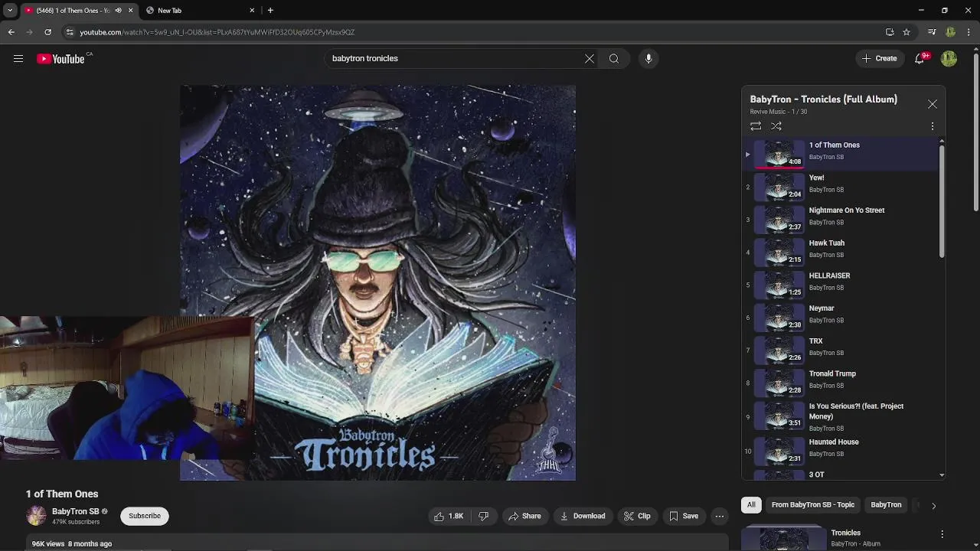980x551 pixels.
Task: Open the Create menu
Action: pyautogui.click(x=879, y=58)
